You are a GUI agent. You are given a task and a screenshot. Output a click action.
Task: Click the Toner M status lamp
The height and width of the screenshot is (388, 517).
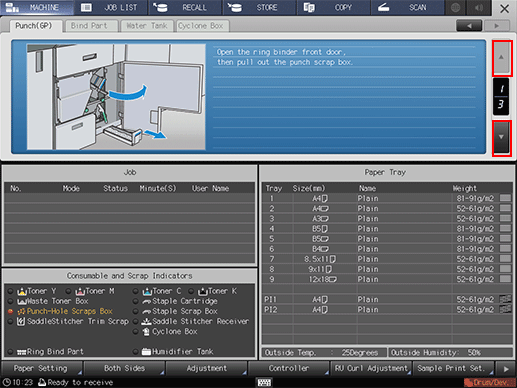point(68,292)
